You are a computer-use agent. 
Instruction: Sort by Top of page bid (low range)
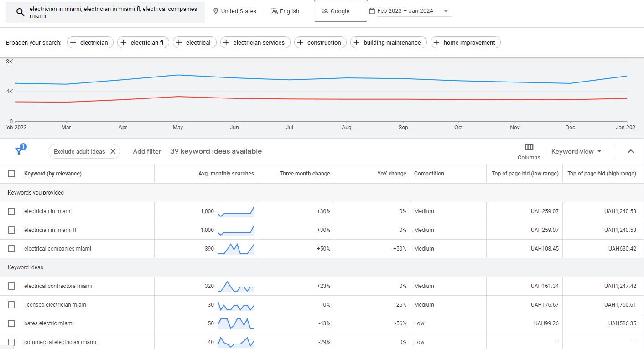pos(525,174)
